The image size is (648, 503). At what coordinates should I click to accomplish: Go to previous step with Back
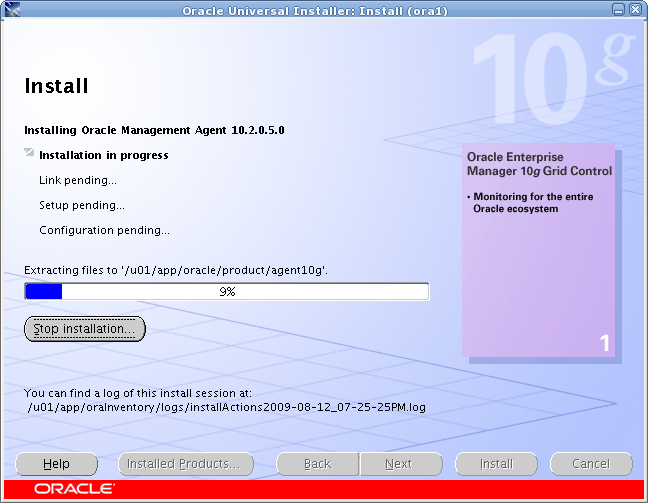(x=317, y=464)
